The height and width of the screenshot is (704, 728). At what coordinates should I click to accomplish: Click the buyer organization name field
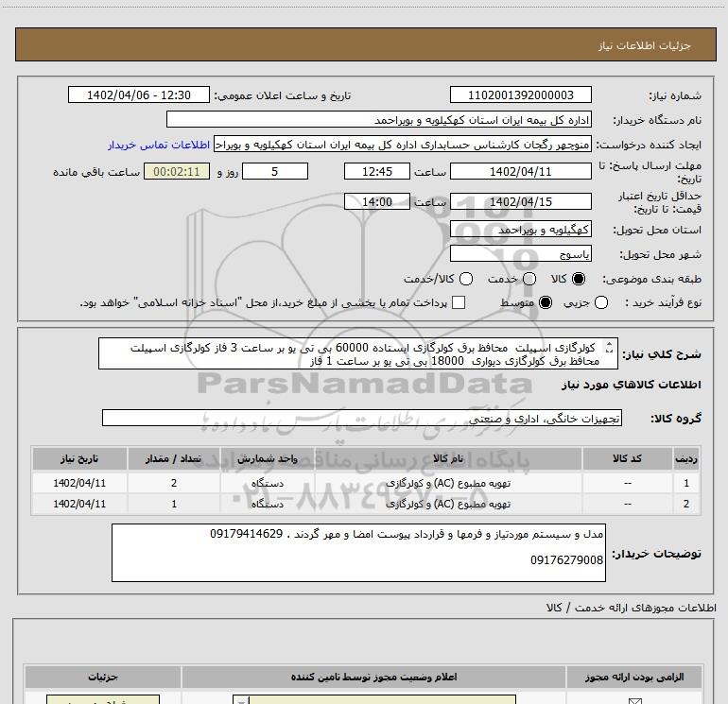(x=379, y=120)
